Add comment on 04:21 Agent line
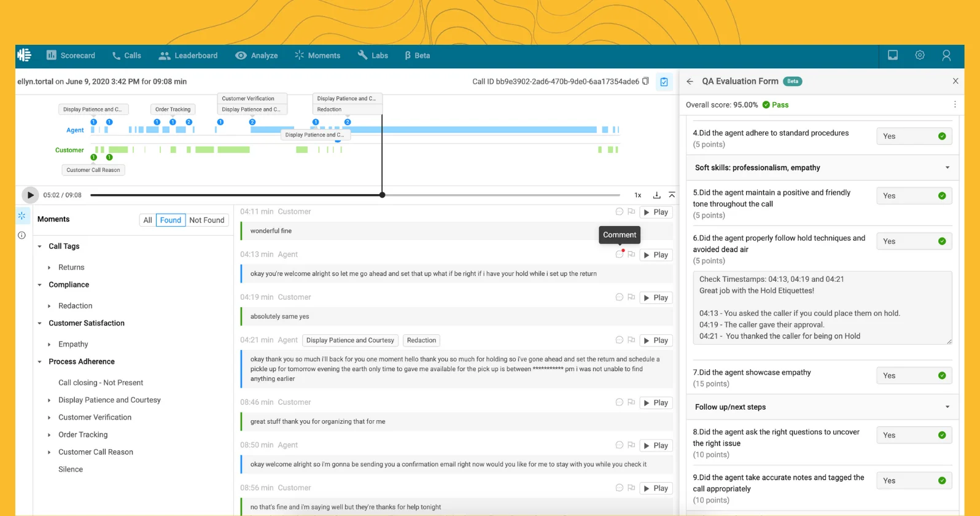This screenshot has height=516, width=980. tap(620, 340)
